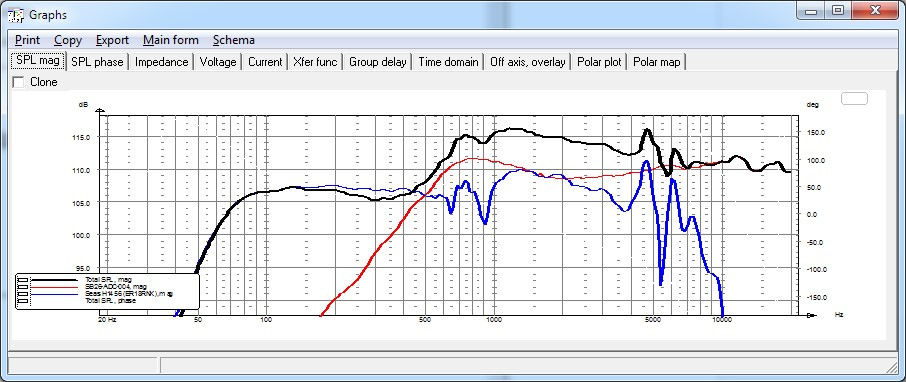906x382 pixels.
Task: Open the Polar map tab
Action: (656, 62)
